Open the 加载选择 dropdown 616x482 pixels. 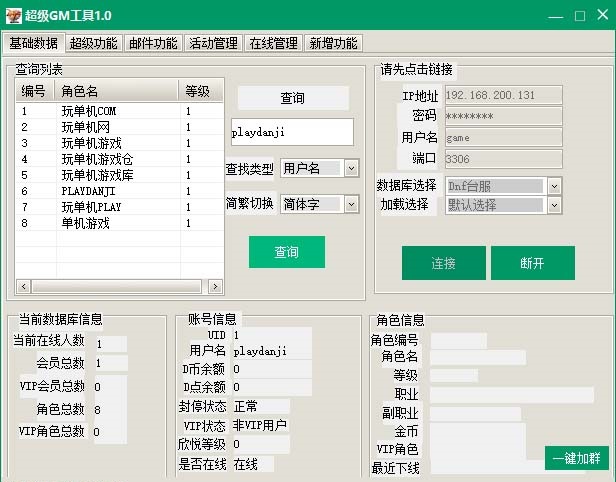(554, 205)
